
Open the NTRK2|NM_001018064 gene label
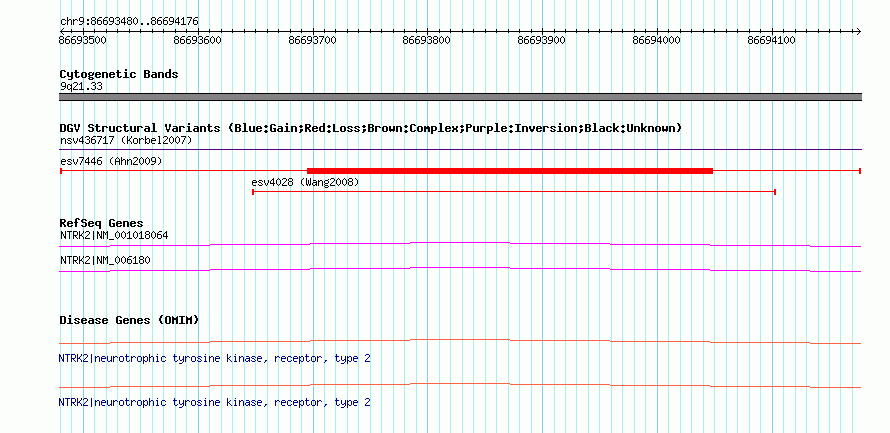114,235
